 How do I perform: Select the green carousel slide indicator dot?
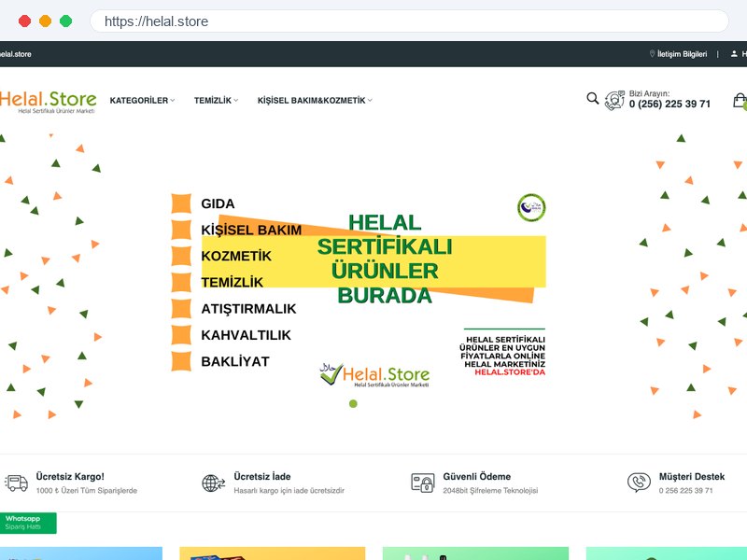(x=353, y=404)
